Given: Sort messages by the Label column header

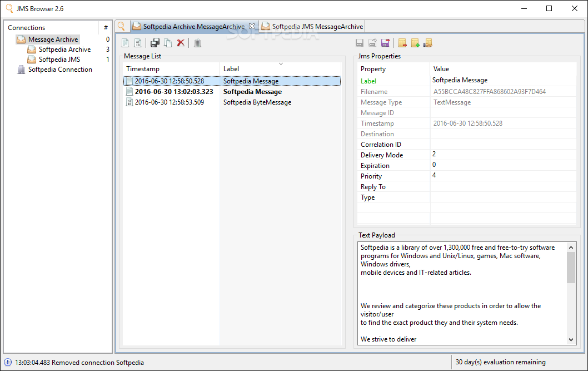Looking at the screenshot, I should 280,69.
